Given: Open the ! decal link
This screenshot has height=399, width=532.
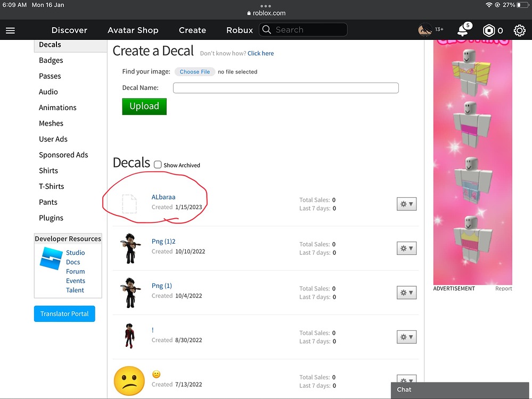Looking at the screenshot, I should coord(153,330).
